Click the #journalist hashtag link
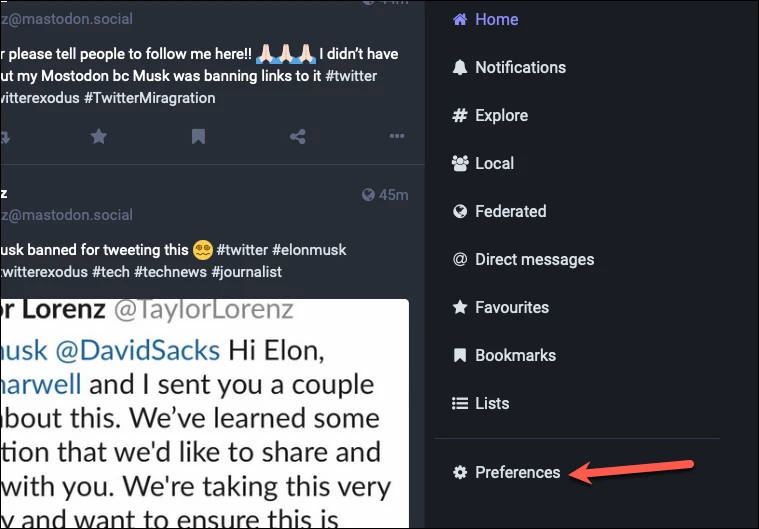 point(246,272)
